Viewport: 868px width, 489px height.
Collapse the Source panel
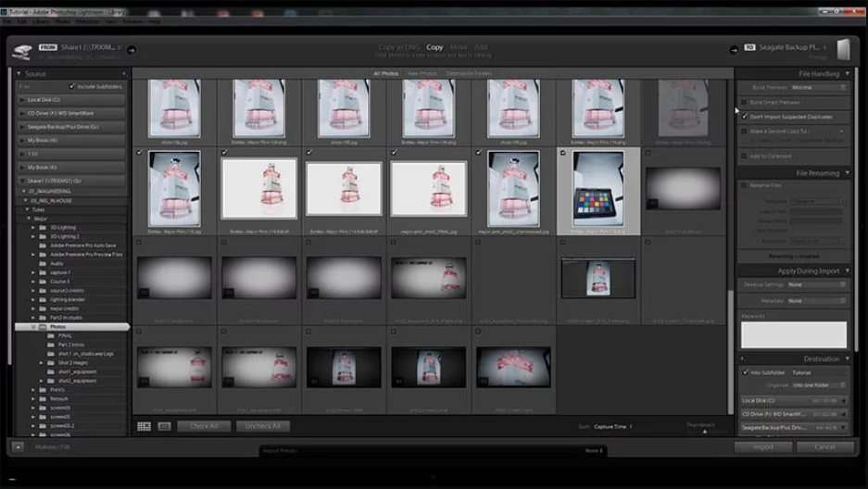(x=19, y=73)
